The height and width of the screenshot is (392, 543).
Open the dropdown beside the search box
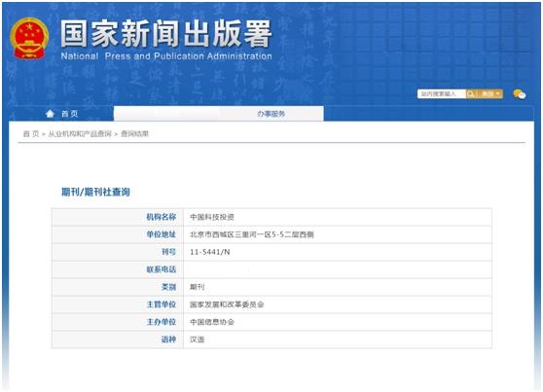(x=490, y=93)
